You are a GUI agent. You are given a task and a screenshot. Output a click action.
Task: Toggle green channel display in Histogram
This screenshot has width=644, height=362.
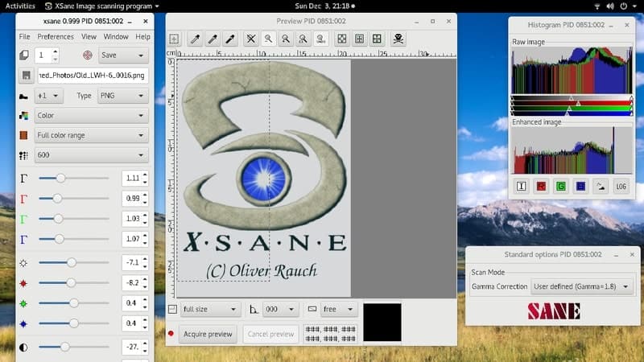[560, 187]
